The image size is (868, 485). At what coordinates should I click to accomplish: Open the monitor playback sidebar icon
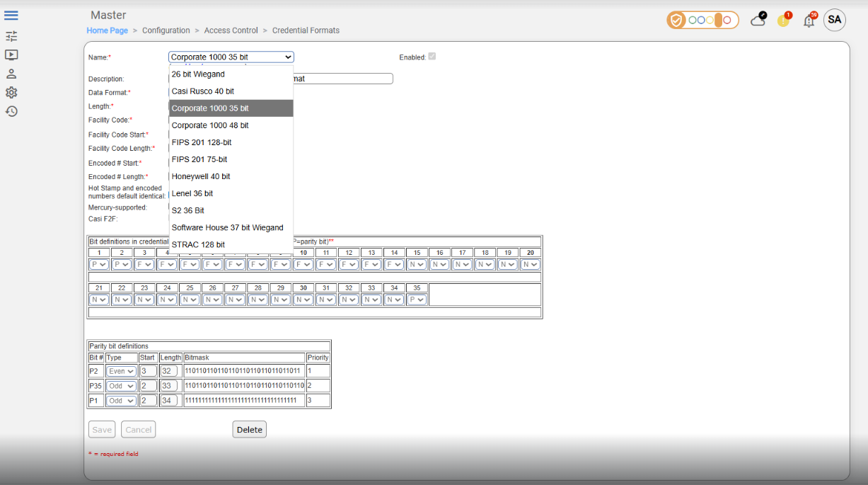coord(11,55)
